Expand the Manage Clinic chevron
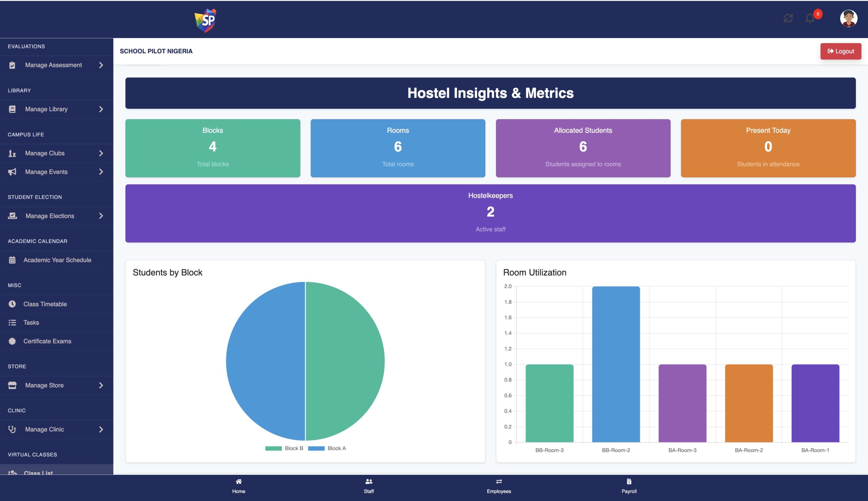Viewport: 868px width, 501px height. (101, 429)
